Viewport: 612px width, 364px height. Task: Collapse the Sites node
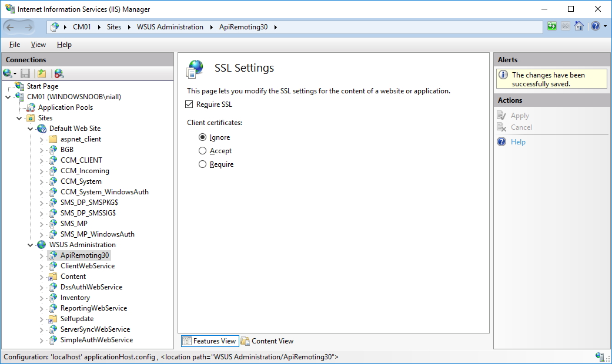click(19, 118)
